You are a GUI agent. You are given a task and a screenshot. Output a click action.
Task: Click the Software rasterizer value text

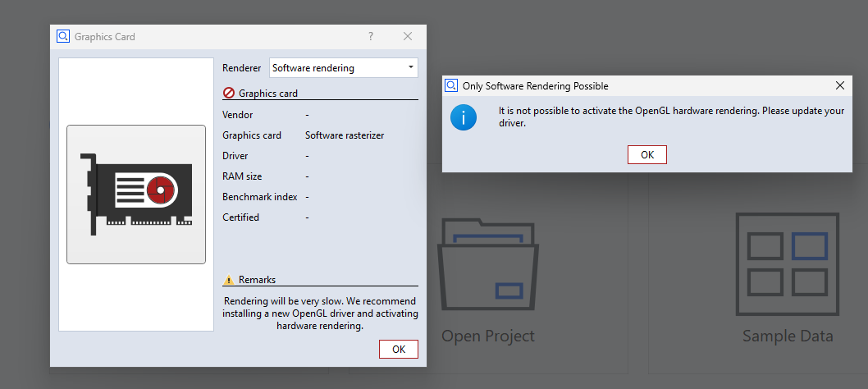345,135
